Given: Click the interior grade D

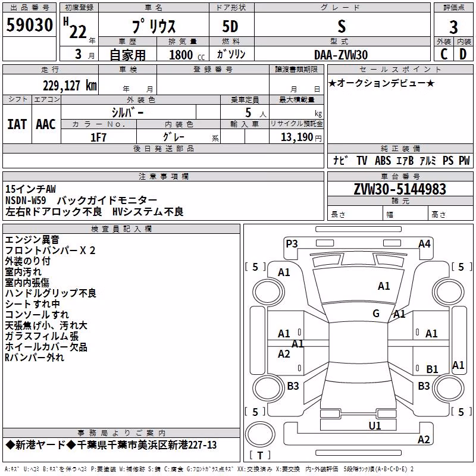Looking at the screenshot, I should (463, 54).
